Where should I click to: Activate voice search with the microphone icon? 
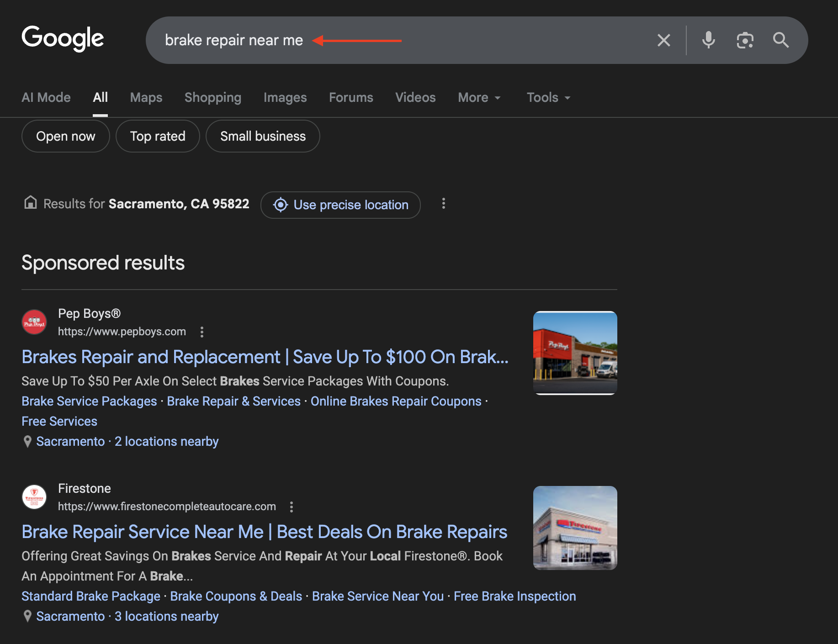[x=708, y=40]
